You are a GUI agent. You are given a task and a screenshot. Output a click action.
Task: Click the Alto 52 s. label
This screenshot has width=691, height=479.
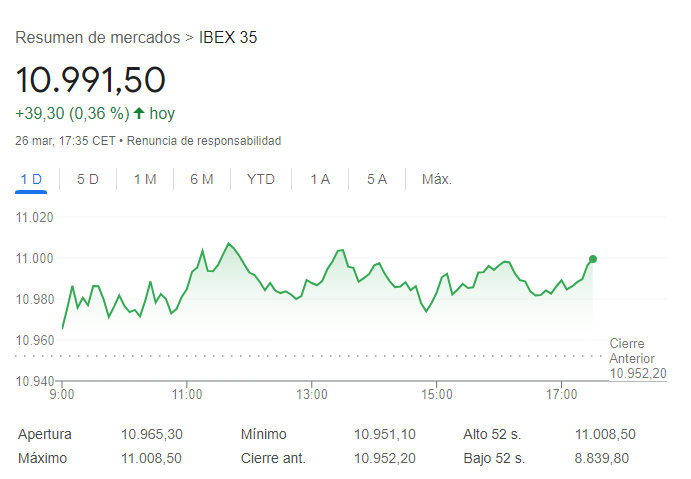[492, 434]
